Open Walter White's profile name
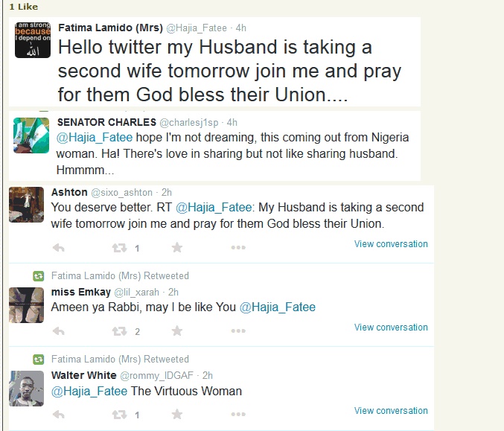Viewport: 504px width, 431px height. point(83,375)
